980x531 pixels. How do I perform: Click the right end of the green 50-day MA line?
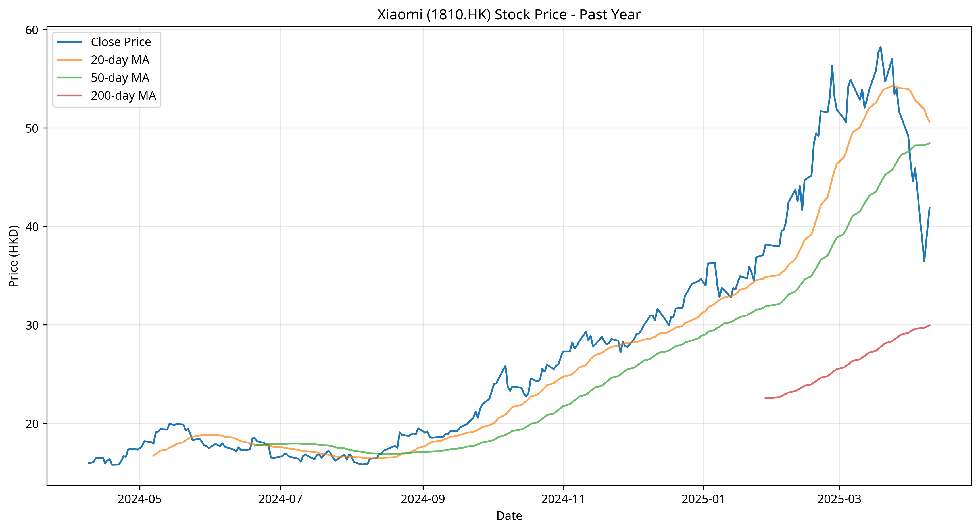930,143
